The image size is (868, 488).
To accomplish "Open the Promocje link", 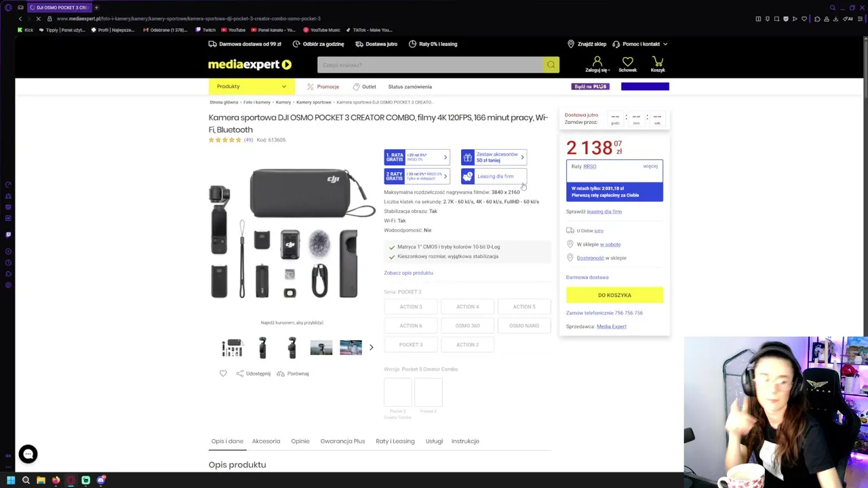I will click(323, 87).
